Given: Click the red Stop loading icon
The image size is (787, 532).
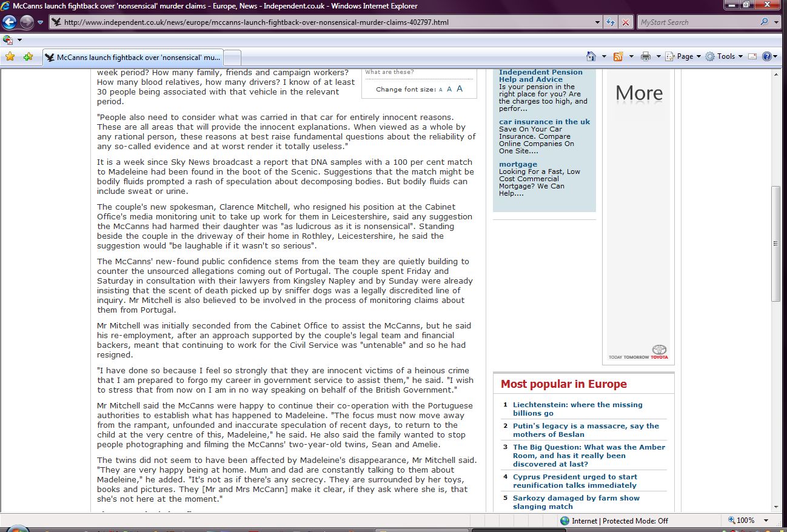Looking at the screenshot, I should tap(626, 22).
